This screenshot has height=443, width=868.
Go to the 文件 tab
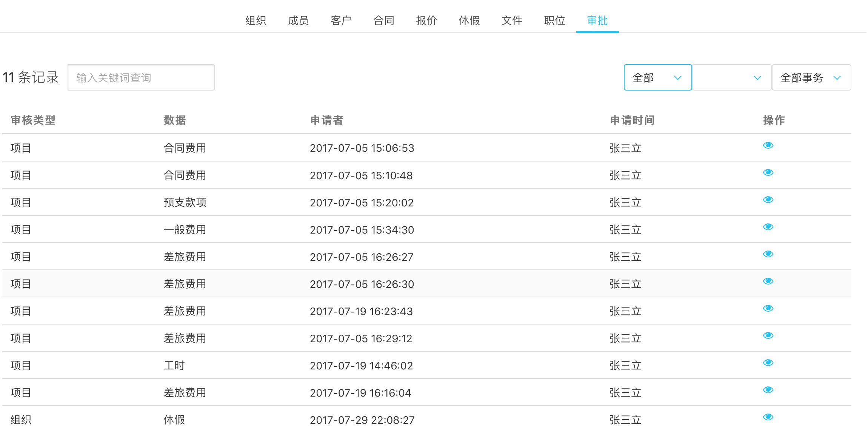click(x=512, y=20)
